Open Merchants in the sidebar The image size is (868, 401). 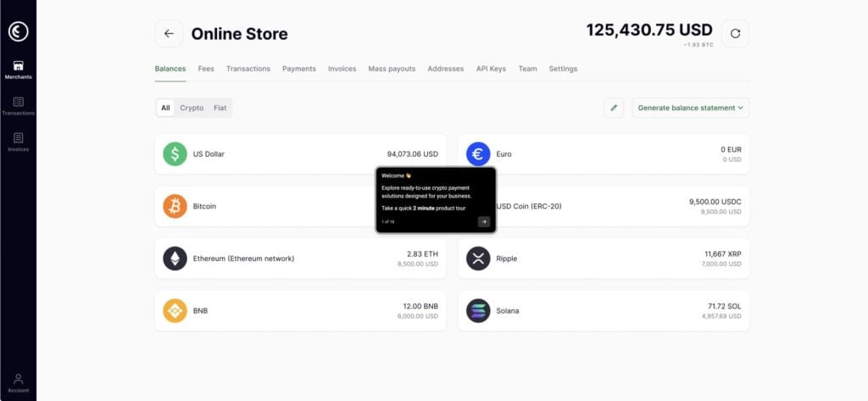[x=18, y=70]
